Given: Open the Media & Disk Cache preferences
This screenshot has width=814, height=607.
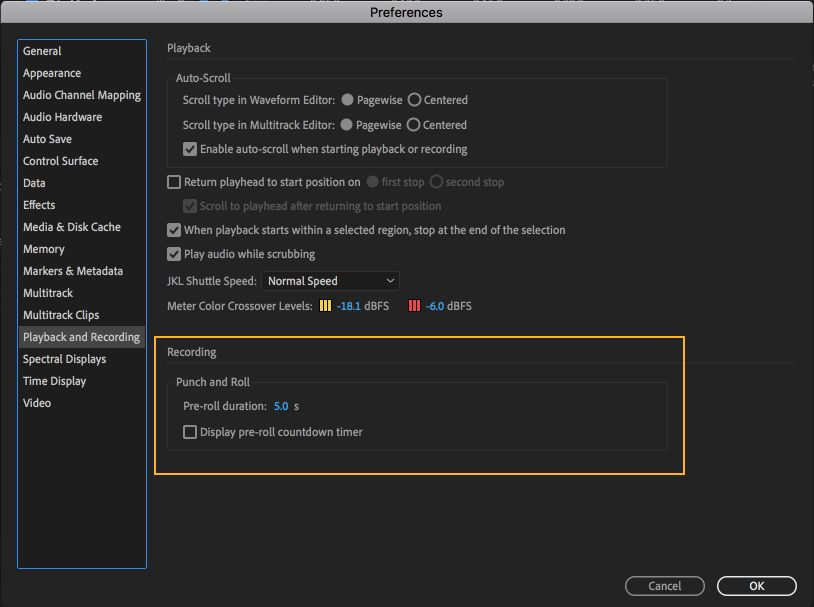Looking at the screenshot, I should point(72,226).
